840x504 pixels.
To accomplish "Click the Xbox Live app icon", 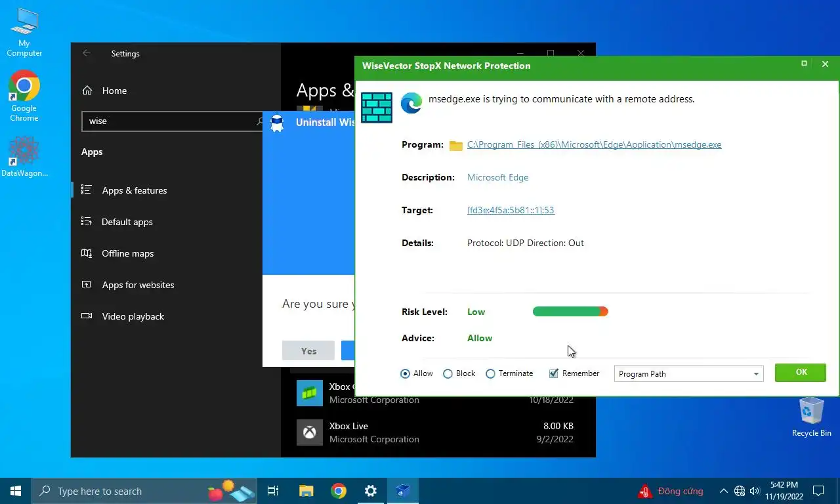I will pyautogui.click(x=309, y=432).
